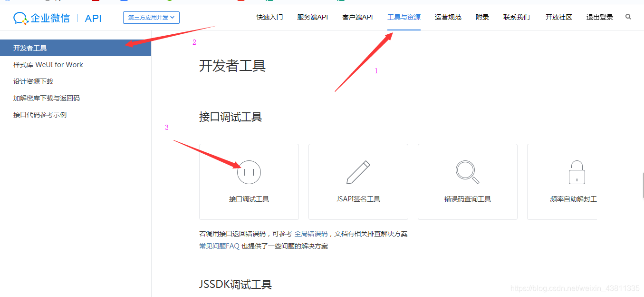The height and width of the screenshot is (297, 644).
Task: Click the 企业微信 logo icon
Action: click(x=21, y=18)
